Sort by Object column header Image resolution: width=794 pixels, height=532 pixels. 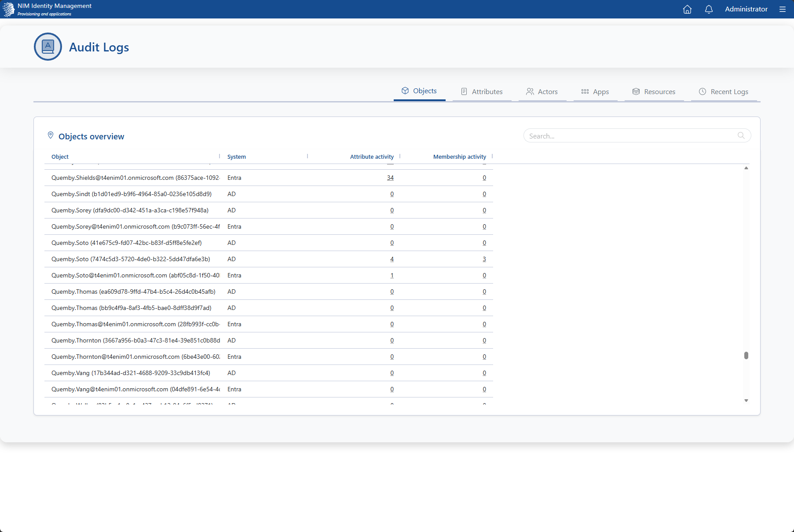point(60,157)
